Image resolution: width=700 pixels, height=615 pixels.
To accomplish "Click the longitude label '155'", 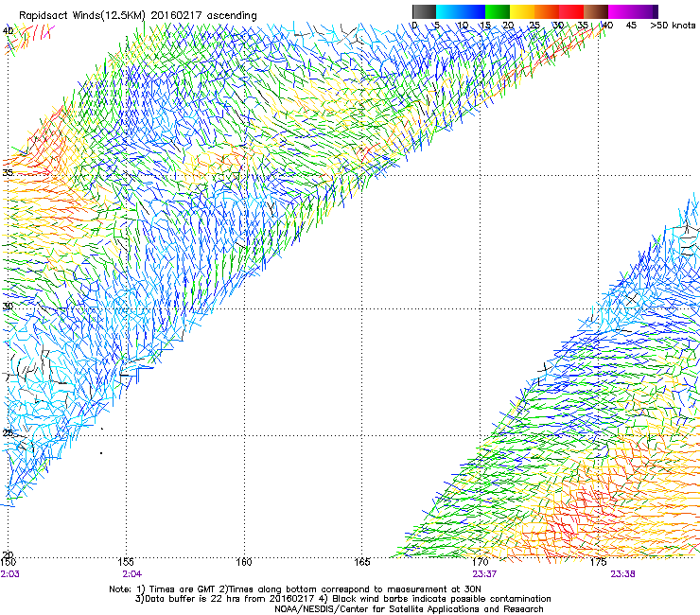I will pos(126,562).
